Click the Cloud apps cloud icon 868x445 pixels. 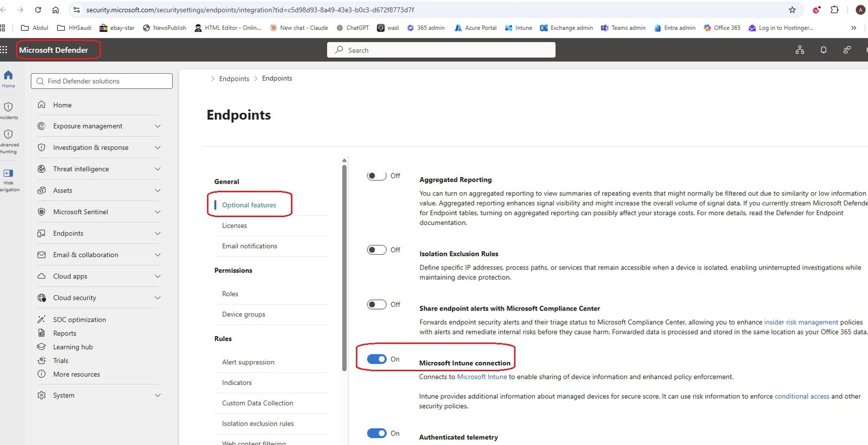[41, 276]
